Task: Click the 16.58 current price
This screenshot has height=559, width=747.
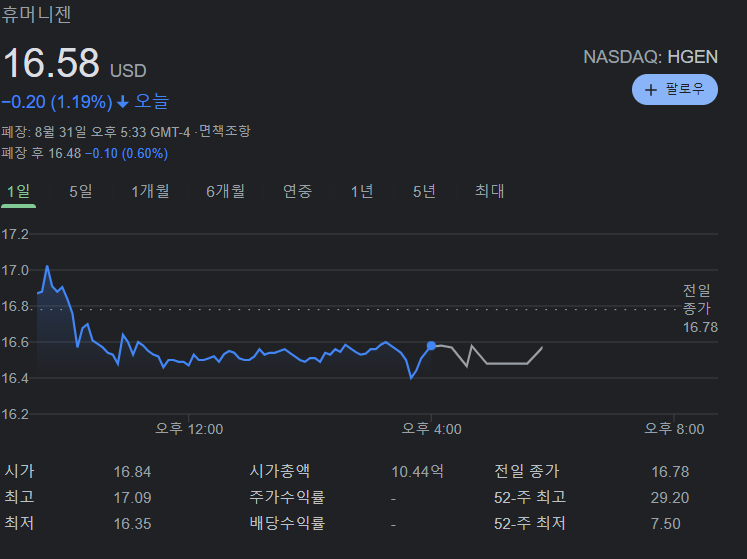Action: pos(51,62)
